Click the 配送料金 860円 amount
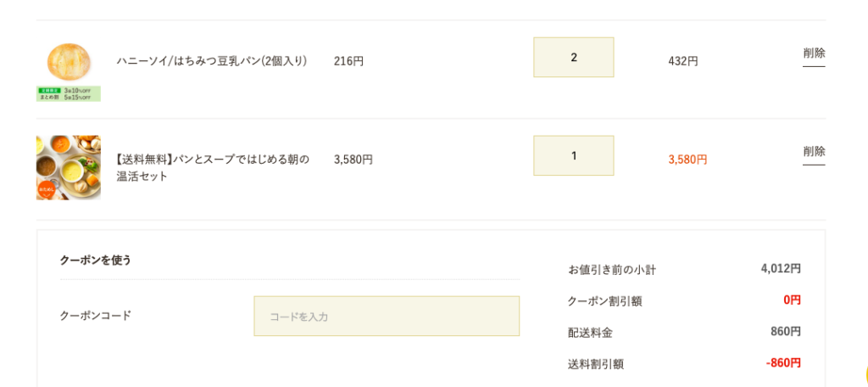Screen dimensions: 868x387 pyautogui.click(x=786, y=332)
